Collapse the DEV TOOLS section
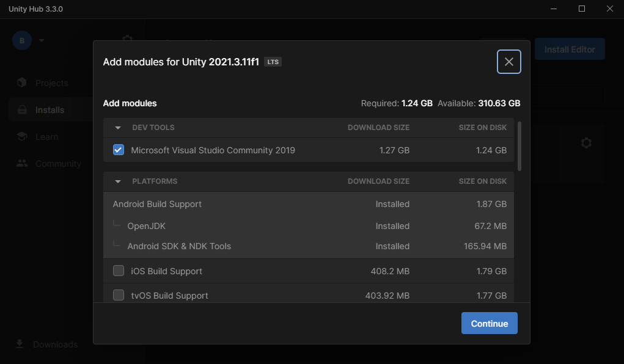This screenshot has height=364, width=624. [118, 128]
